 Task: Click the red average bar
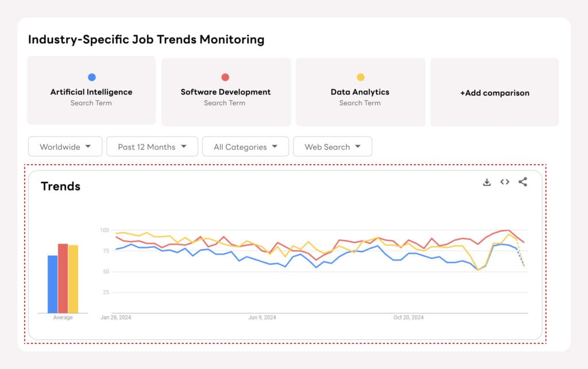(x=63, y=278)
